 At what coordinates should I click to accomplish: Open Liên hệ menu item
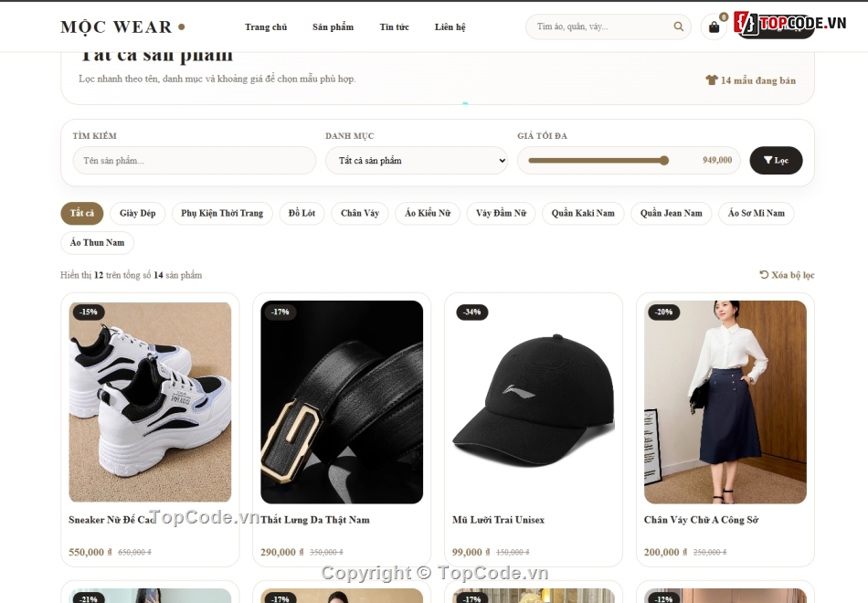[450, 26]
